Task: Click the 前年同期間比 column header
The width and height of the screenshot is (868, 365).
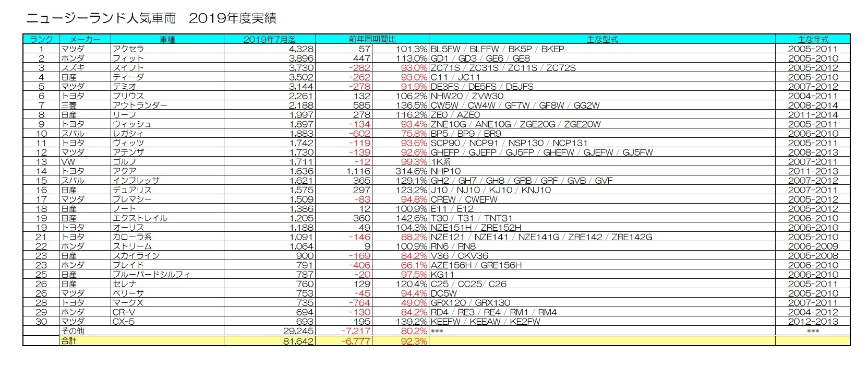Action: (372, 39)
